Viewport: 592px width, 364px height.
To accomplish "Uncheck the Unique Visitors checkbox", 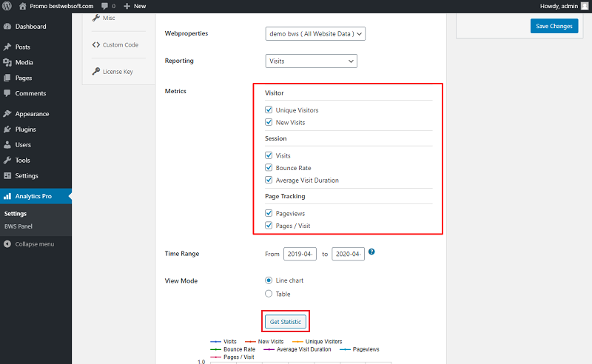I will 269,110.
